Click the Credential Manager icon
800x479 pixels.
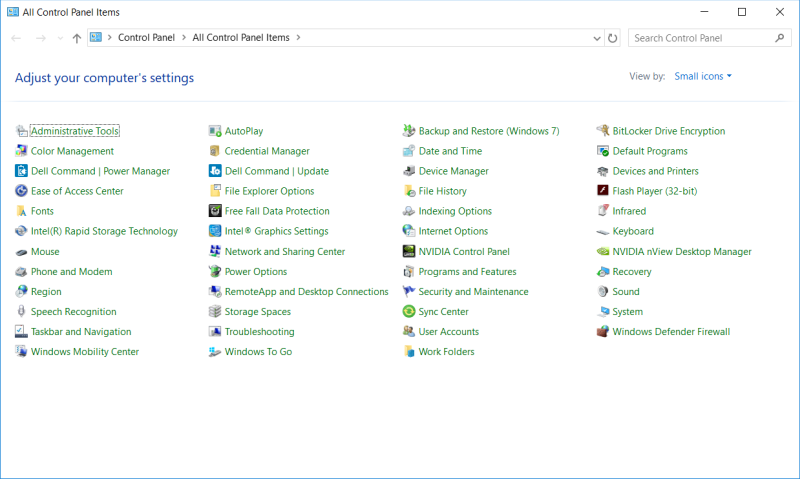pos(215,151)
